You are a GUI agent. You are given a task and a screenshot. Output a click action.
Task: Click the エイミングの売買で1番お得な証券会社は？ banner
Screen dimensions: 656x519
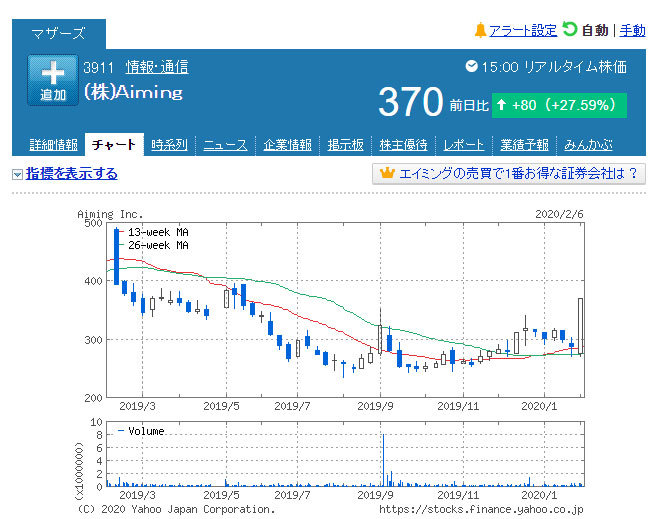[x=509, y=173]
